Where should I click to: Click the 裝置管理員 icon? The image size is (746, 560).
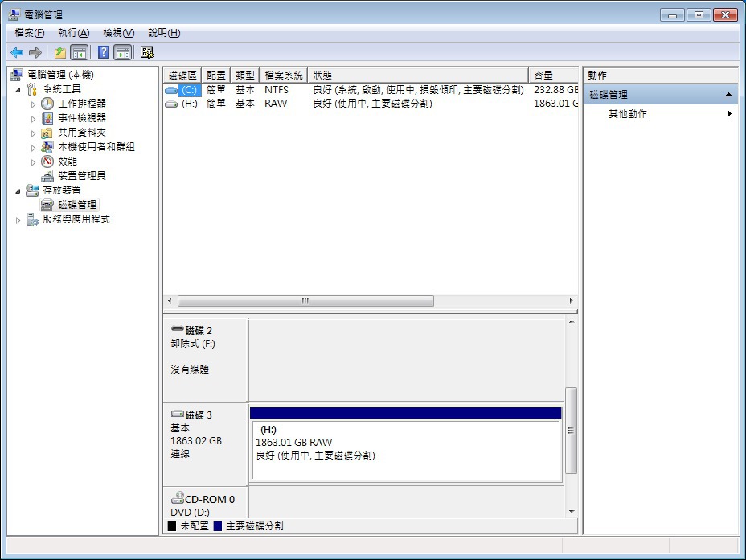[47, 176]
